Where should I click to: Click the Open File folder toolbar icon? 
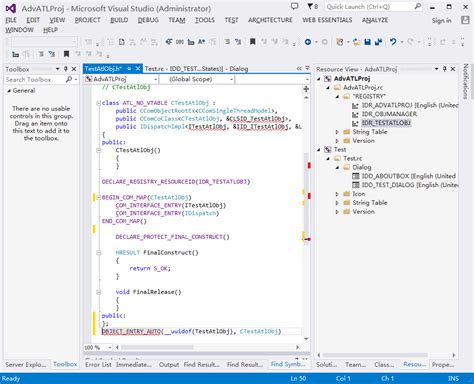coord(357,42)
